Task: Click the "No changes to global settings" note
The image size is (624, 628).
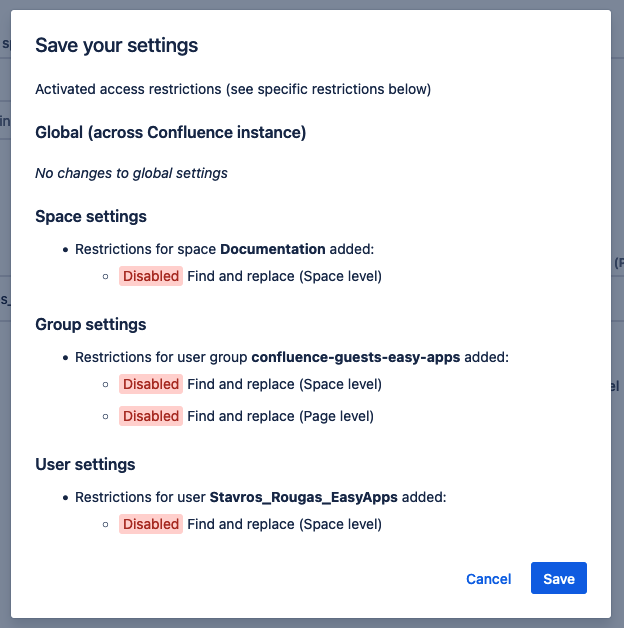Action: (x=131, y=173)
